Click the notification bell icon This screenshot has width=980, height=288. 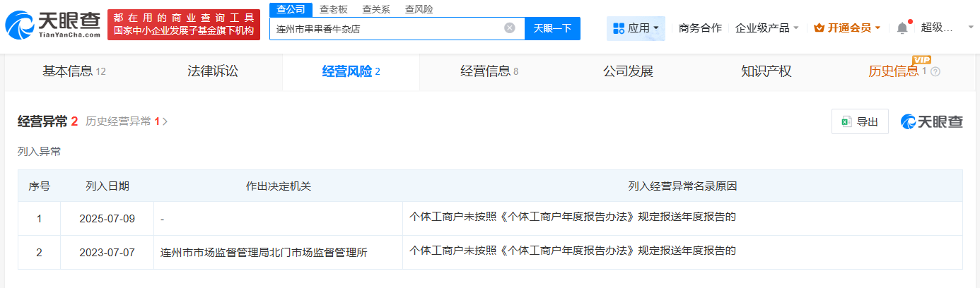(x=902, y=28)
